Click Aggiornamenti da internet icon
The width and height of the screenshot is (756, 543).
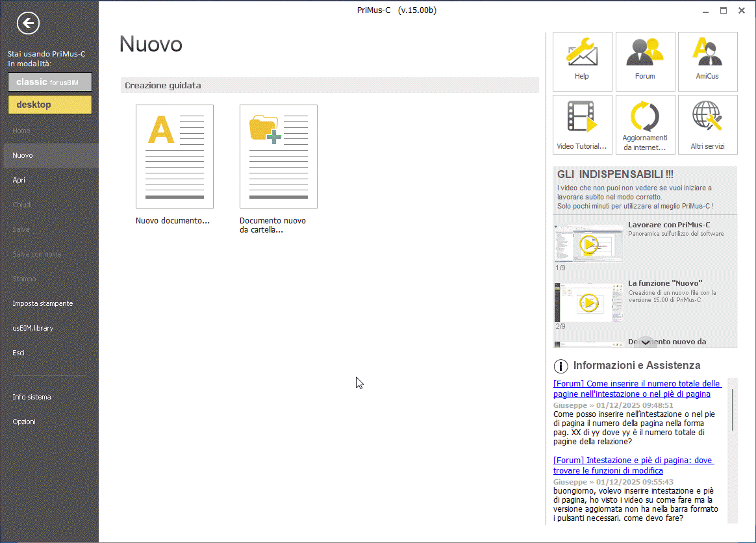pos(645,118)
